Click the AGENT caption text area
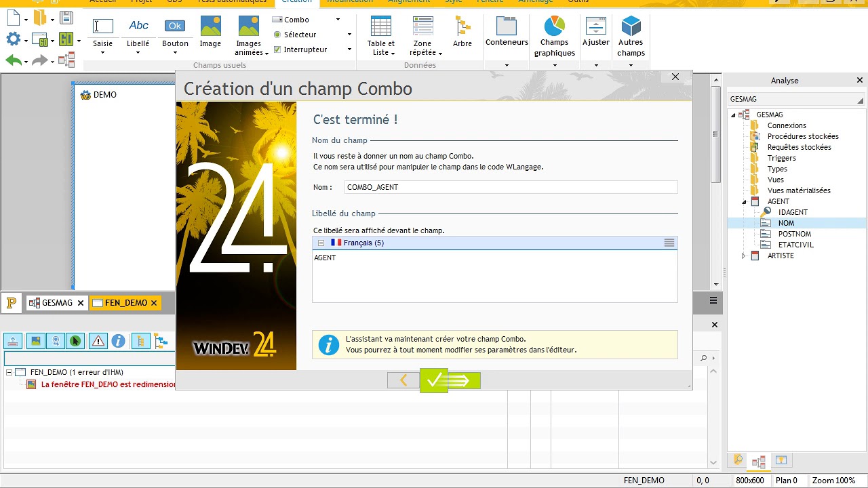The image size is (868, 488). coord(494,276)
